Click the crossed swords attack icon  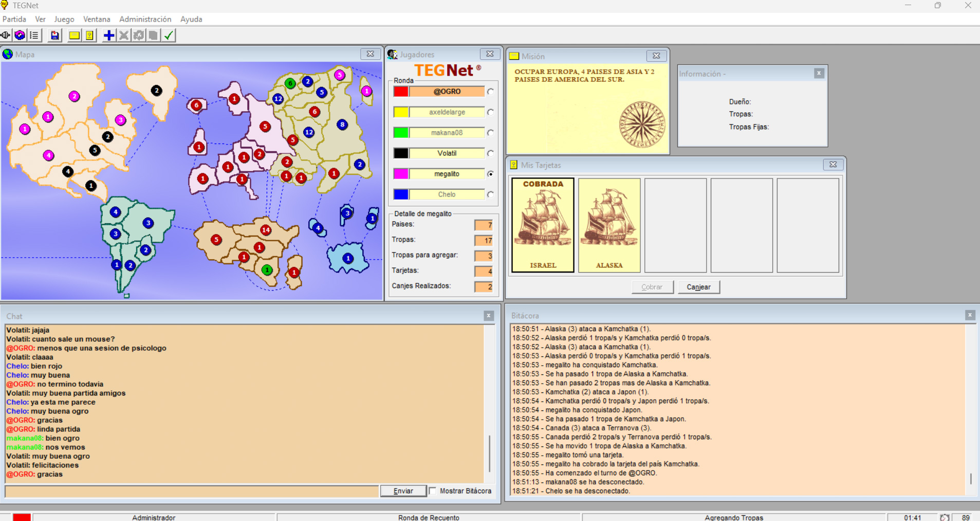coord(124,35)
